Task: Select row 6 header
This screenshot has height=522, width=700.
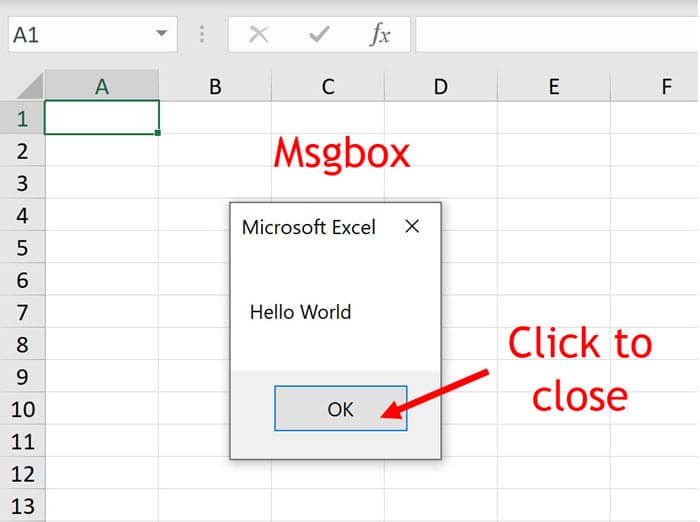Action: pyautogui.click(x=22, y=280)
